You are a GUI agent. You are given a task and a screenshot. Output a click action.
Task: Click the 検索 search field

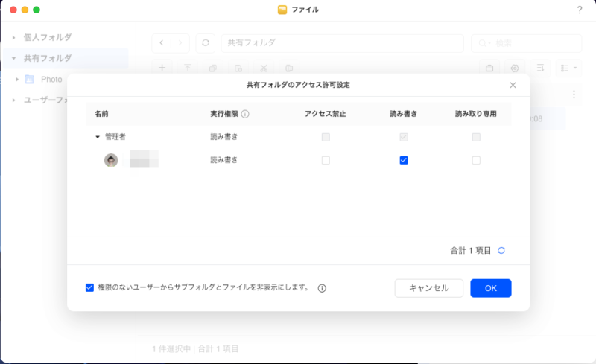pyautogui.click(x=526, y=43)
